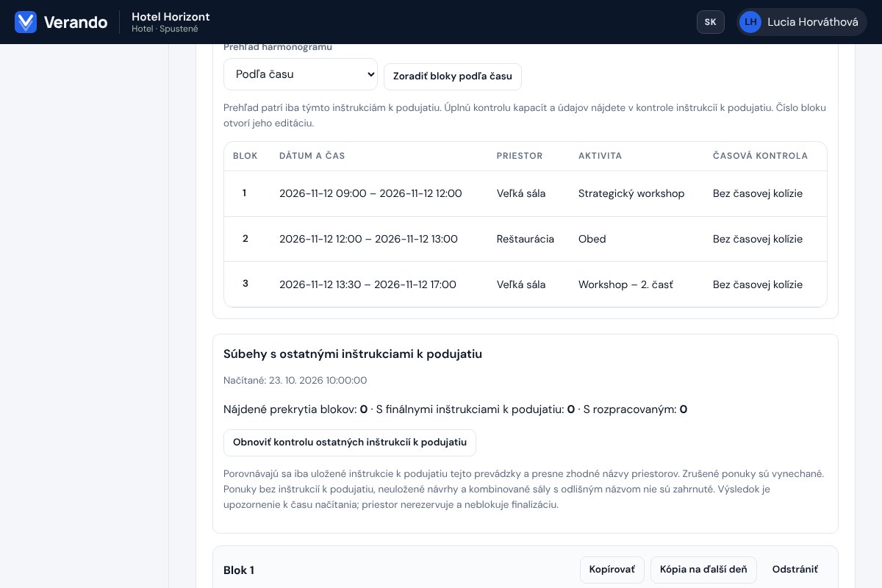
Task: Click the Verando logo icon
Action: point(26,22)
